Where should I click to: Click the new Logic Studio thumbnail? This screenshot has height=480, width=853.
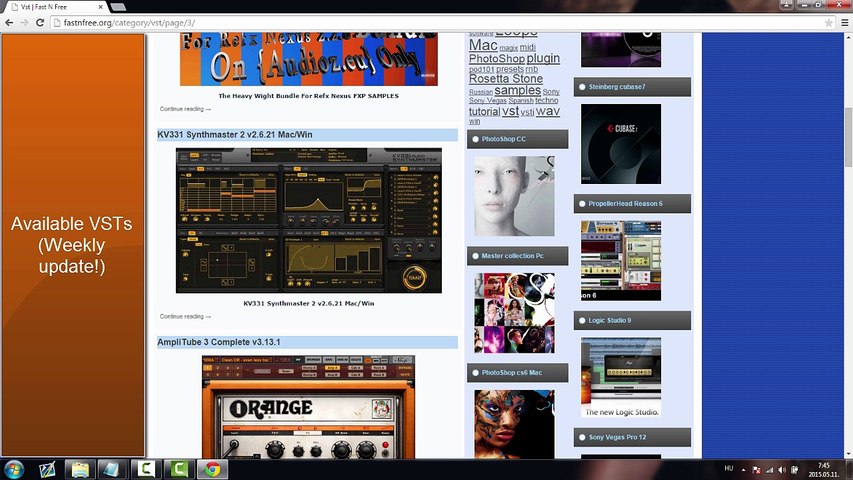click(621, 378)
